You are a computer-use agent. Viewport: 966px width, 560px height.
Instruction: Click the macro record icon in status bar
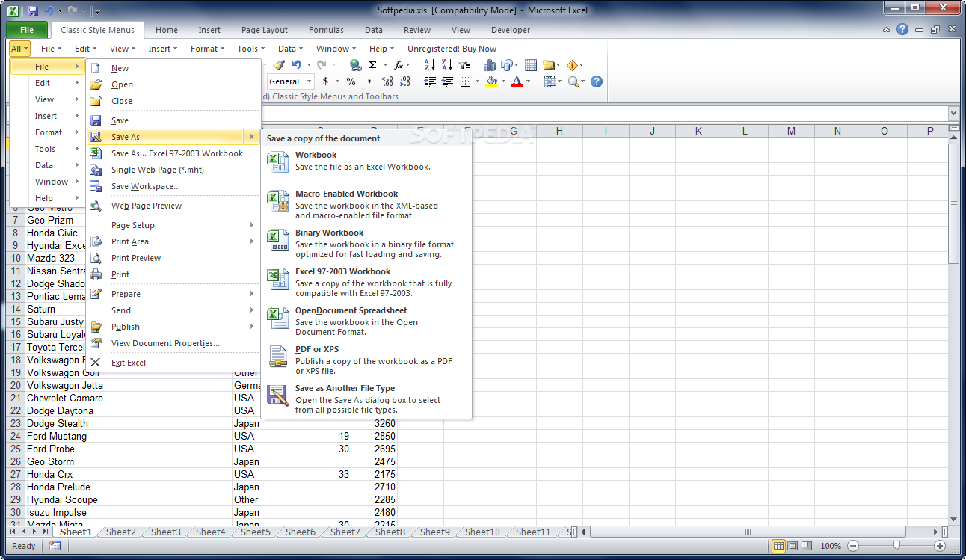click(x=55, y=546)
